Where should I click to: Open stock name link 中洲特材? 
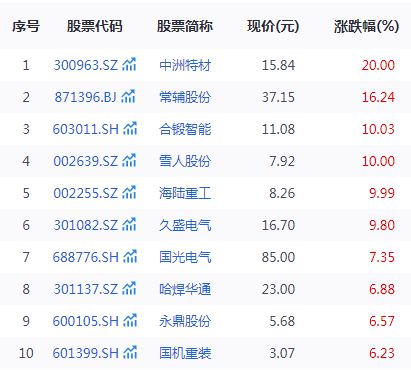(x=185, y=65)
